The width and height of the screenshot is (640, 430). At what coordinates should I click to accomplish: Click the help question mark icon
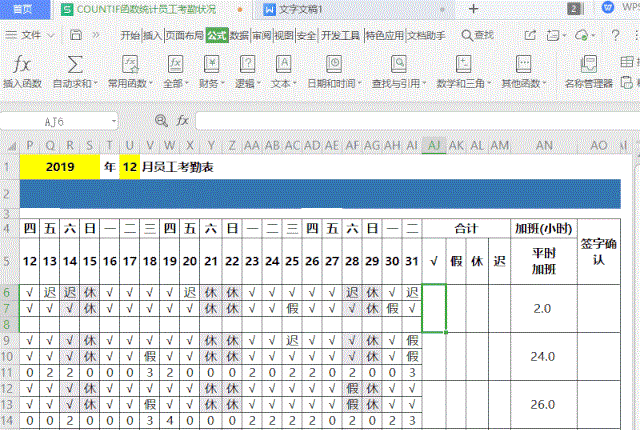616,35
